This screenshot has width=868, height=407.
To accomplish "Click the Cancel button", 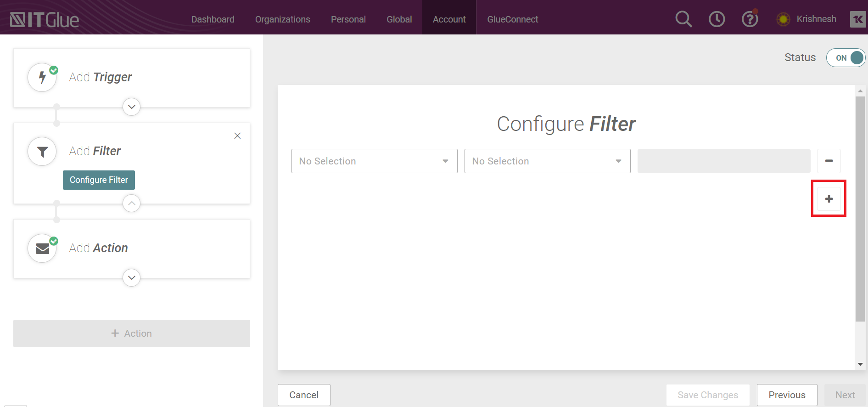I will pos(304,395).
